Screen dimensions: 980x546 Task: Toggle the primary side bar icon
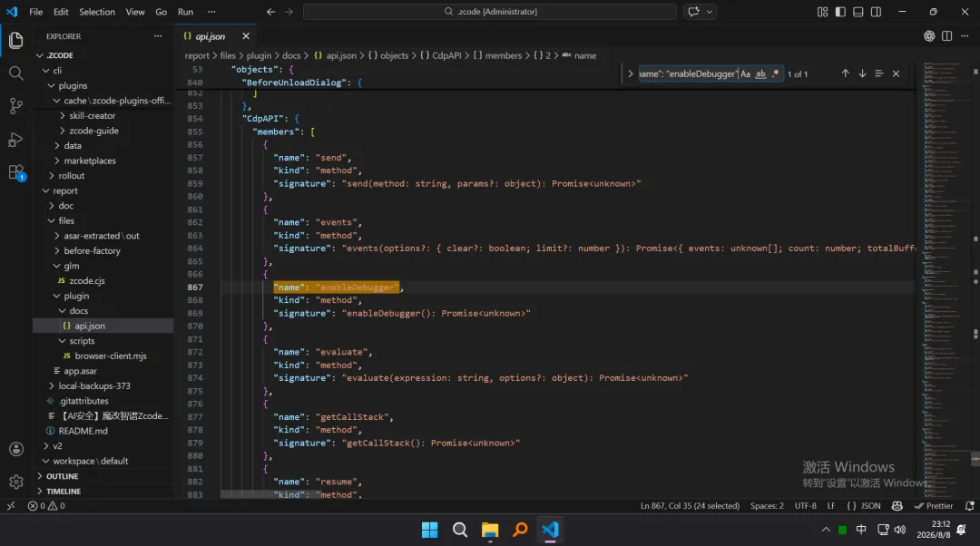tap(840, 11)
